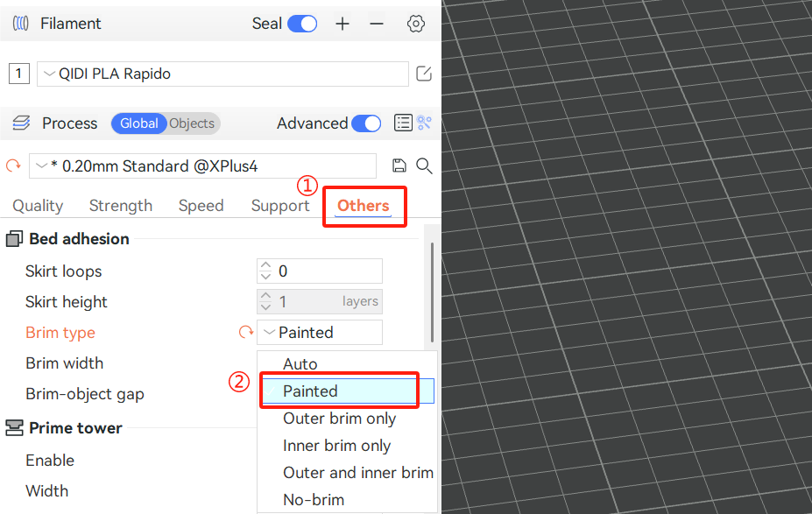Remove a filament with minus icon
The width and height of the screenshot is (812, 514).
click(377, 24)
